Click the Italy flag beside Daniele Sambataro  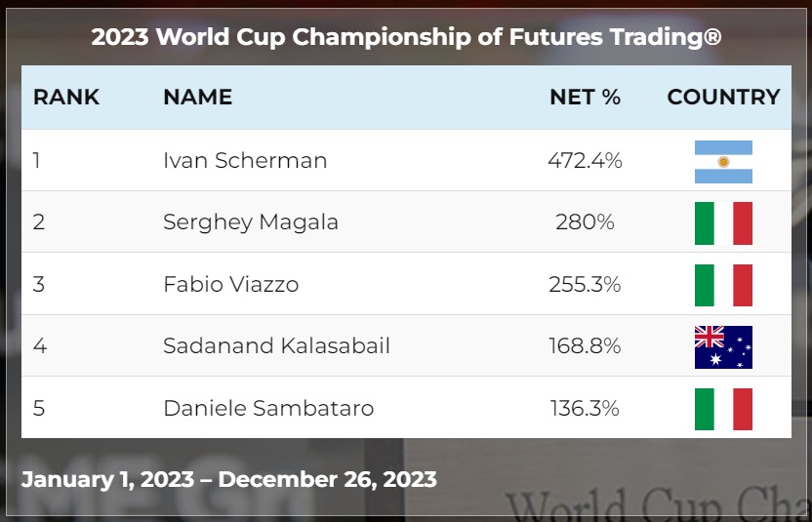(723, 408)
